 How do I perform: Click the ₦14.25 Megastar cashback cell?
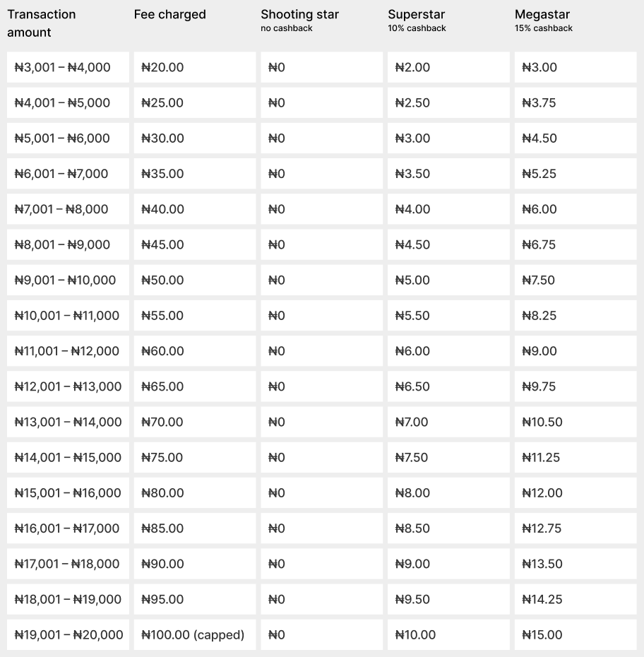[576, 599]
